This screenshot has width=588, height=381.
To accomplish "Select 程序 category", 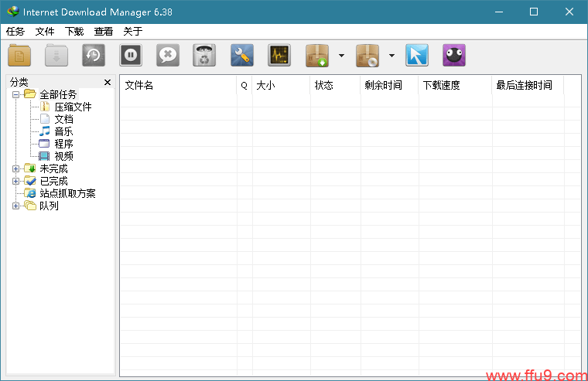I will pos(63,144).
